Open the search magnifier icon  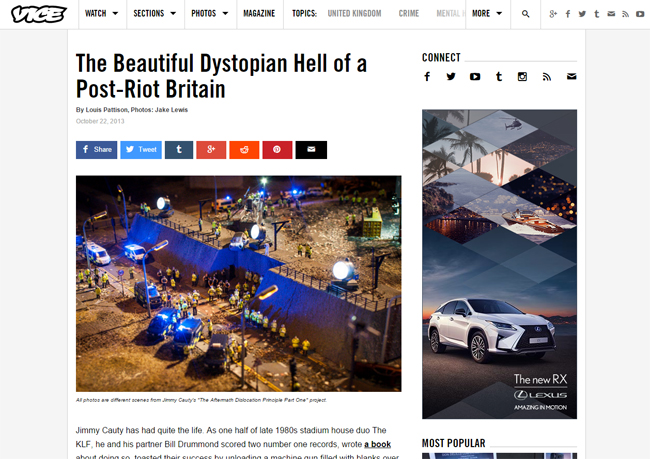525,14
